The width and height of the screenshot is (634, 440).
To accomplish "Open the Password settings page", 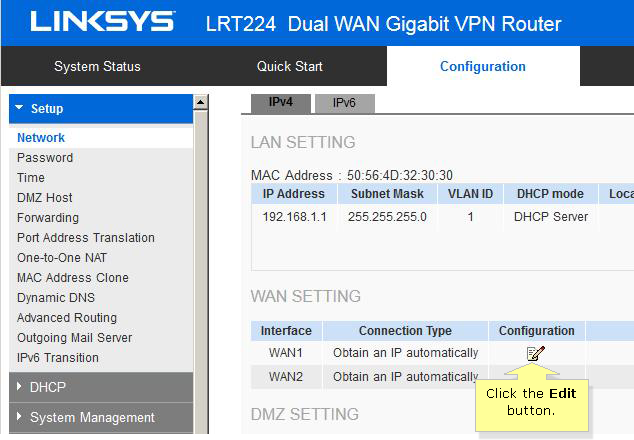I will point(45,158).
